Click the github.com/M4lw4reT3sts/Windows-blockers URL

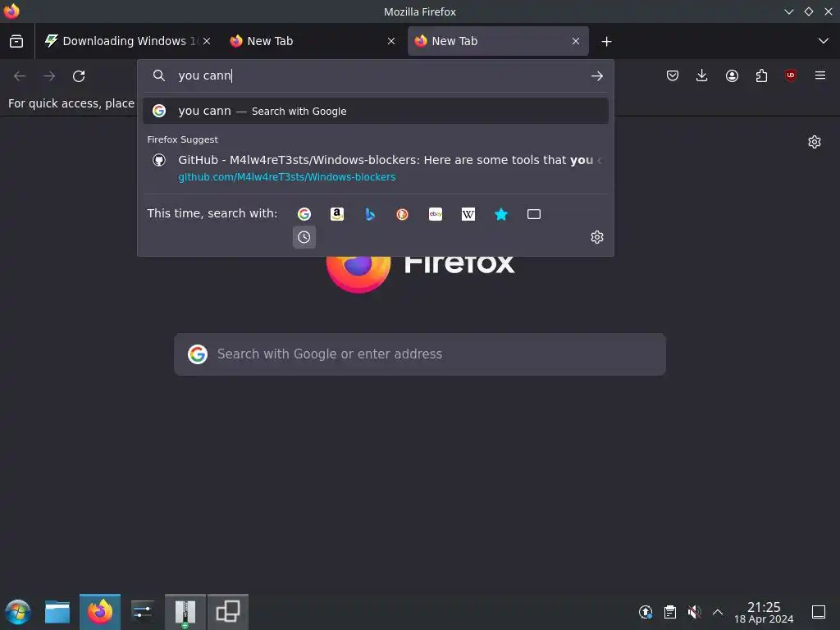(x=286, y=177)
